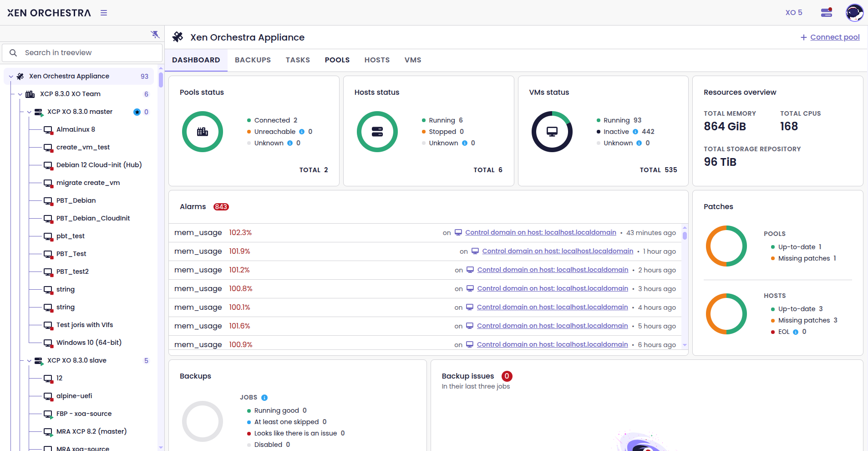Click info icon next to EOL hosts
Image resolution: width=868 pixels, height=451 pixels.
(x=796, y=332)
